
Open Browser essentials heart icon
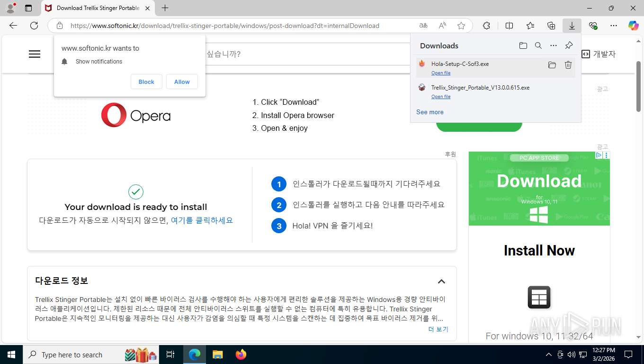coord(593,26)
